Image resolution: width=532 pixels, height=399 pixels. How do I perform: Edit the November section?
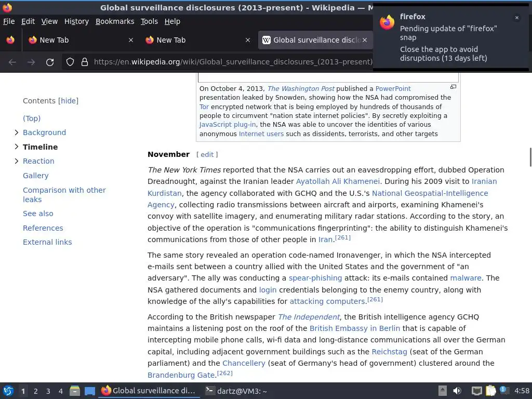click(x=207, y=155)
